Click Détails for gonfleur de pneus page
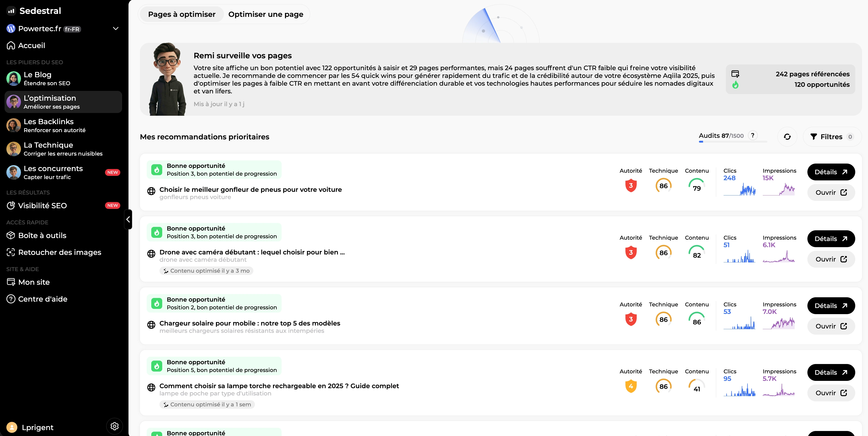The width and height of the screenshot is (868, 436). (831, 172)
